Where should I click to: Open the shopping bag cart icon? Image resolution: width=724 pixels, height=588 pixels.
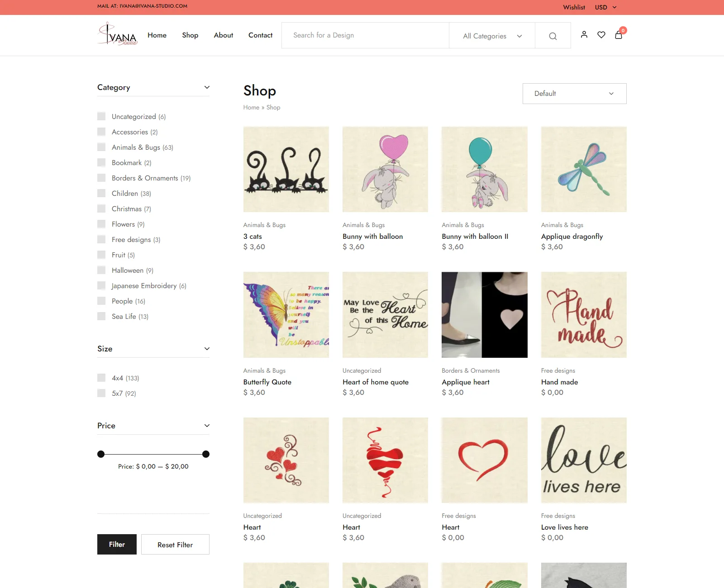coord(619,34)
